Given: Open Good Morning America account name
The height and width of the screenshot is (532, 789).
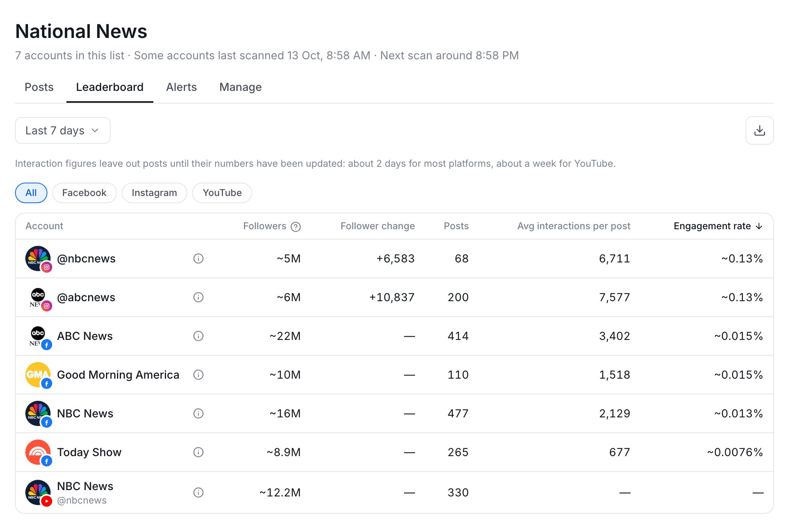Looking at the screenshot, I should coord(118,375).
